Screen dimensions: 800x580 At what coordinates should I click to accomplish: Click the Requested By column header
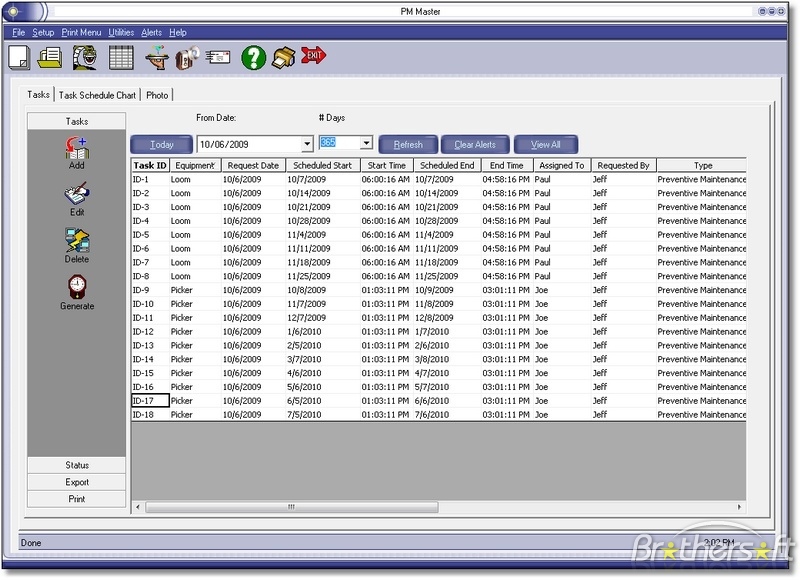[x=623, y=165]
